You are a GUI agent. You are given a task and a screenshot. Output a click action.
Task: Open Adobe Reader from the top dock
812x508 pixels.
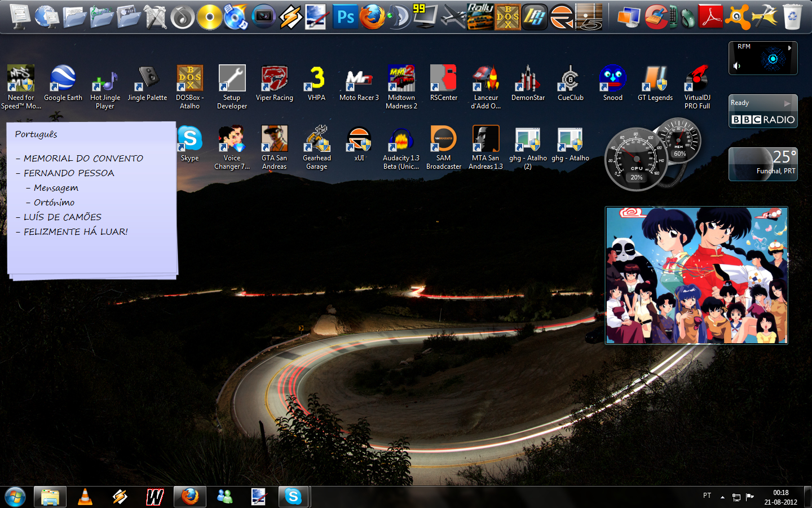pyautogui.click(x=710, y=17)
